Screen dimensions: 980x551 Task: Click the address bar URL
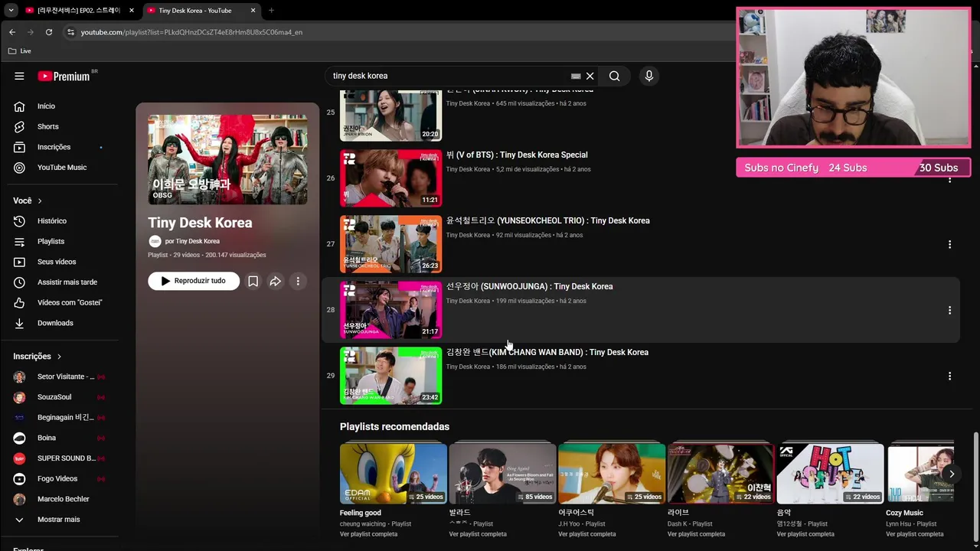click(191, 32)
